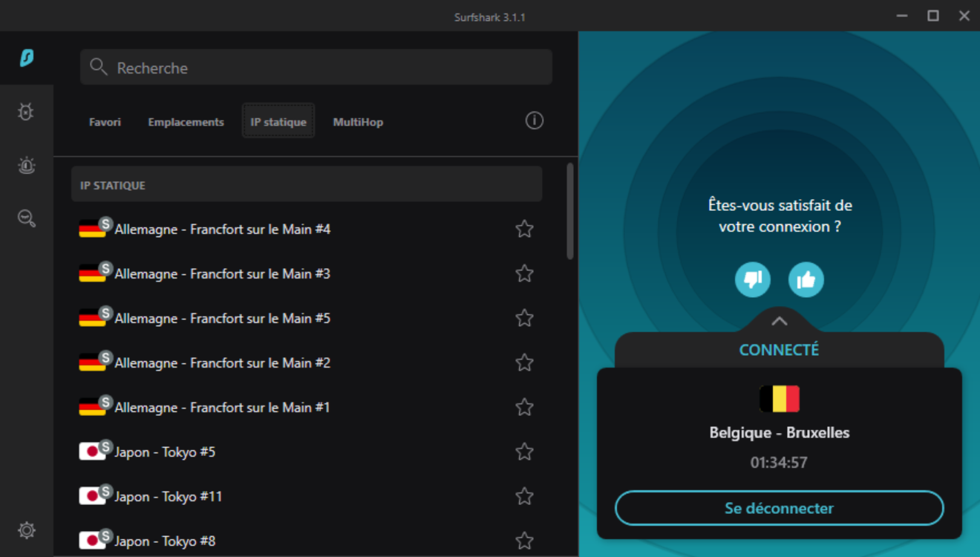This screenshot has height=557, width=980.
Task: Open the search magnifier icon in sidebar
Action: coord(27,218)
